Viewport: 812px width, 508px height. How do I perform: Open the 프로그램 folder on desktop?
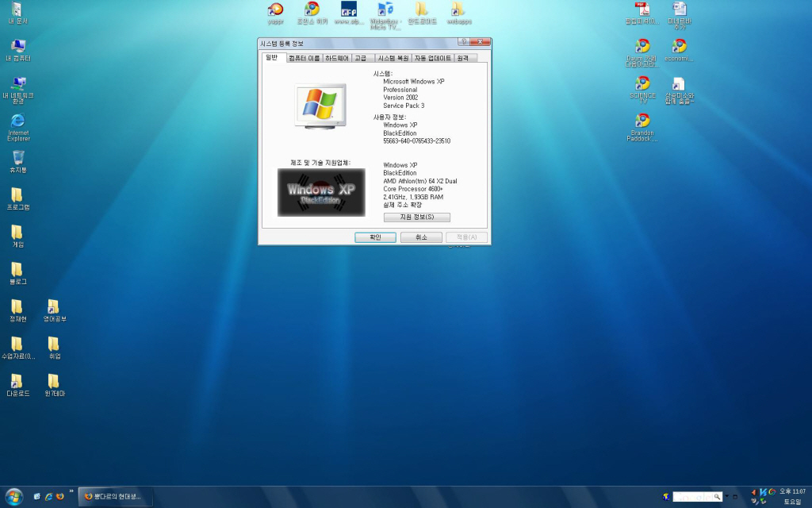[x=18, y=199]
